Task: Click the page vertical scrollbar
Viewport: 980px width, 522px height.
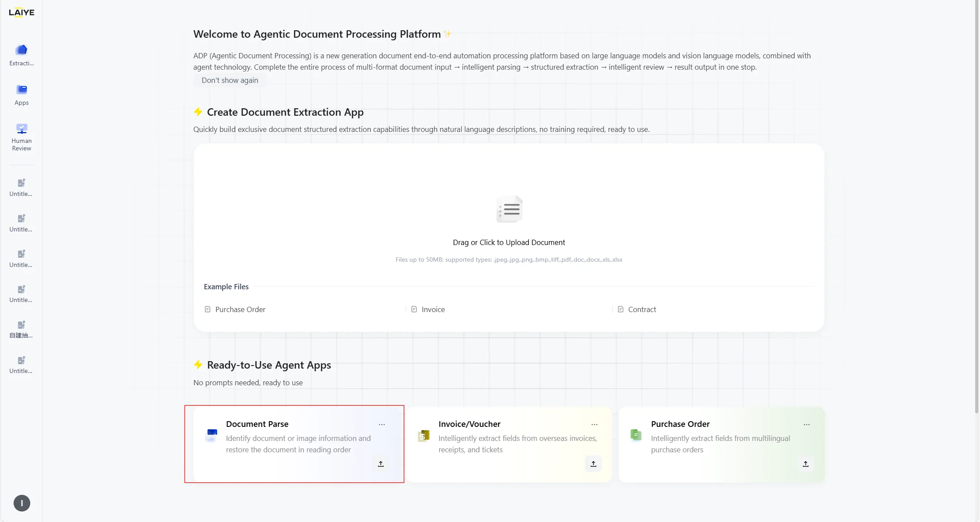Action: [976, 207]
